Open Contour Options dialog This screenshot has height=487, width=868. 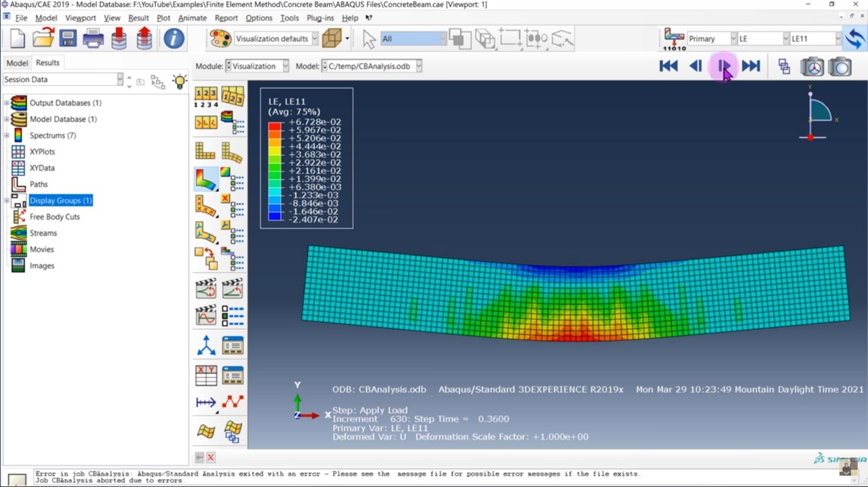tap(233, 179)
